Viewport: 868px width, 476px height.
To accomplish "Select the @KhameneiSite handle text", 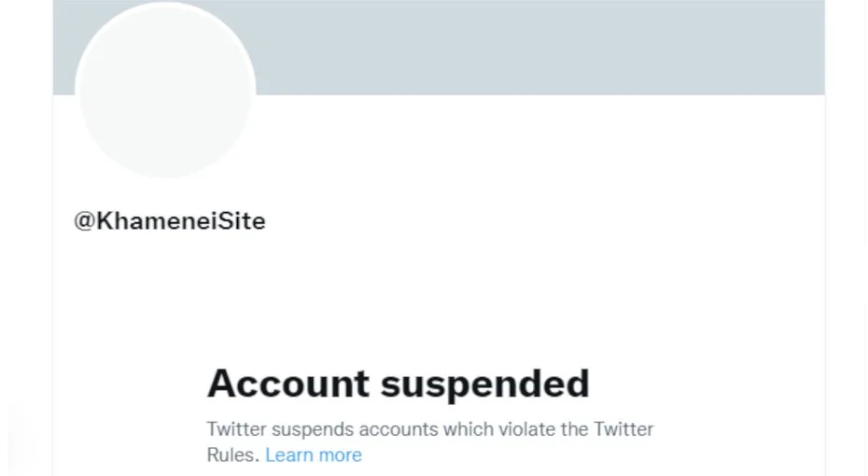I will click(170, 221).
